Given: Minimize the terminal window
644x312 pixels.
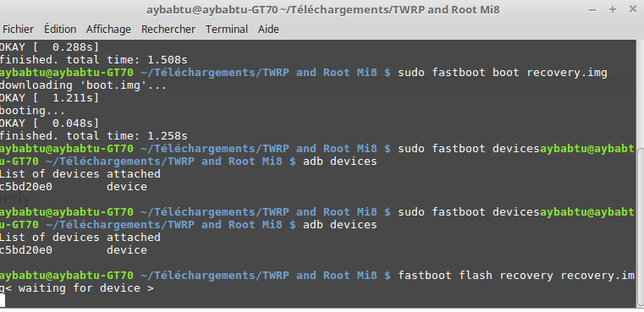Looking at the screenshot, I should 592,10.
